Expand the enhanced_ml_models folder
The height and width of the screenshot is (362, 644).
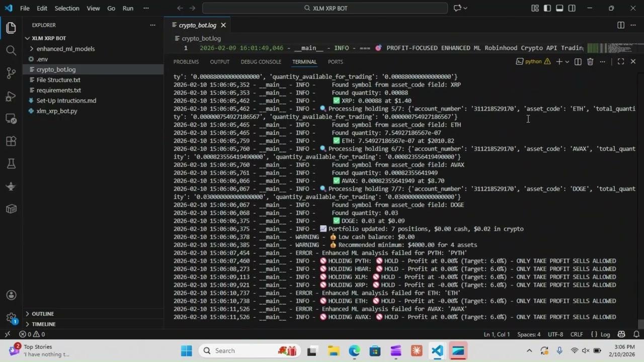click(93, 49)
